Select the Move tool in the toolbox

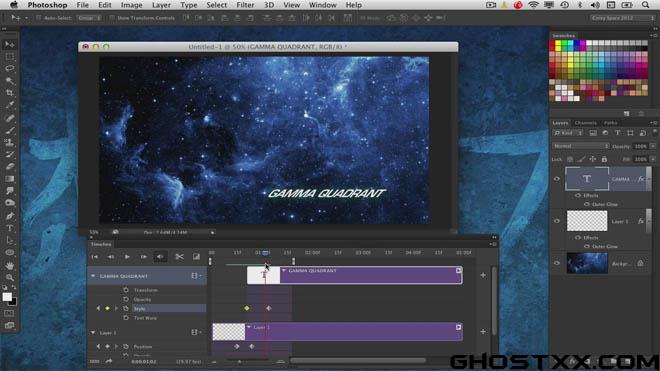point(10,45)
